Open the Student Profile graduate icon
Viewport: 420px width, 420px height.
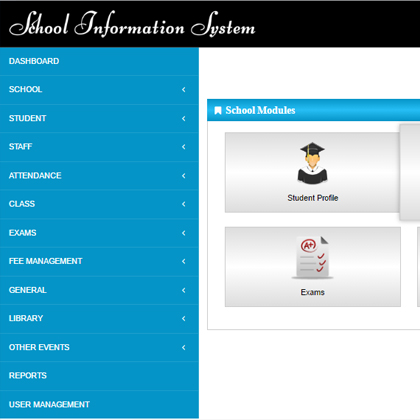click(312, 163)
